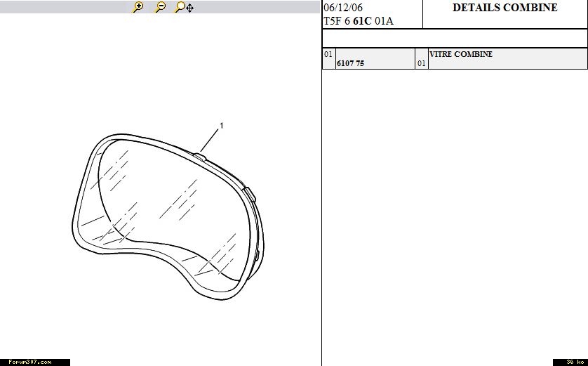Click the zoom out magnifier icon
This screenshot has height=366, width=588.
pos(161,7)
